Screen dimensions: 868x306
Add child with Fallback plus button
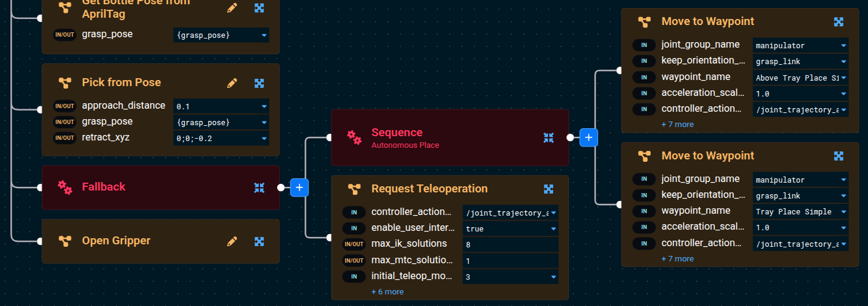(299, 188)
